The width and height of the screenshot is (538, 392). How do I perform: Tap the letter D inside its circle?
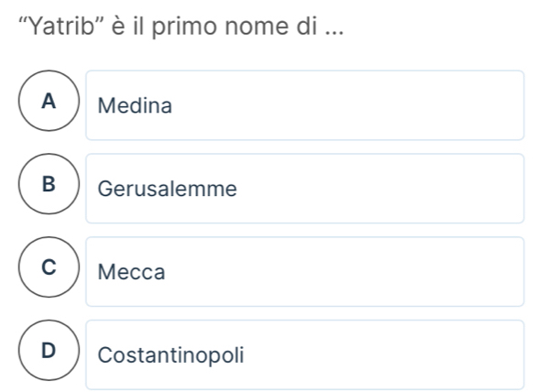pos(49,351)
